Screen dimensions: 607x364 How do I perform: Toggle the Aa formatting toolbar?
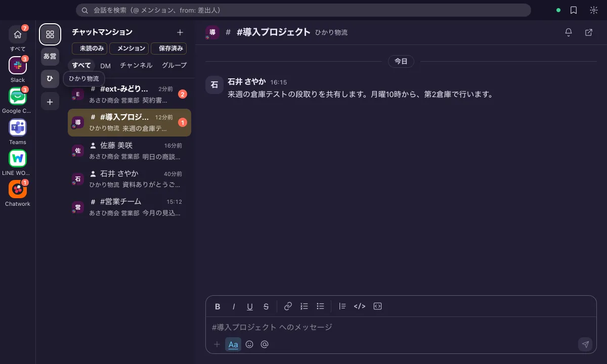click(x=233, y=344)
